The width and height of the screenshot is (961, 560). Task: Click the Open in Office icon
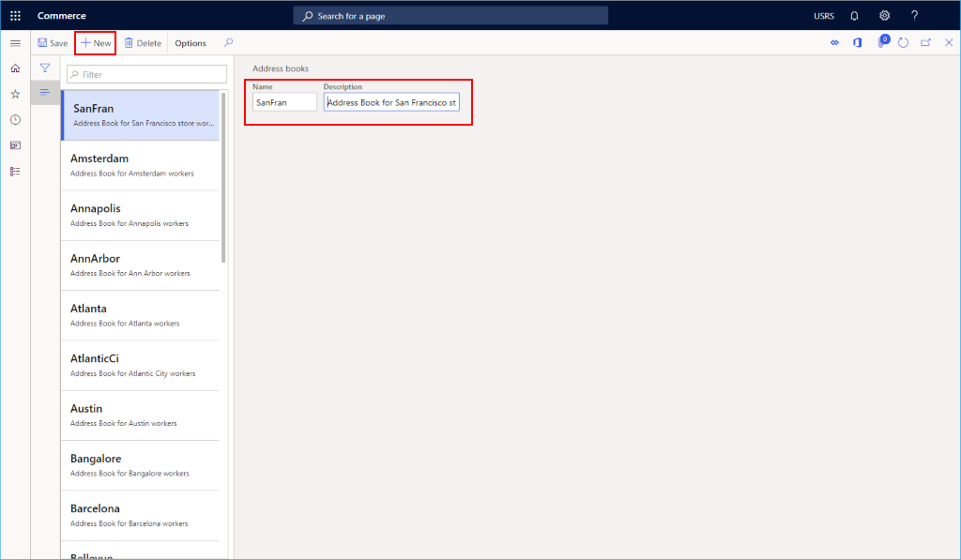pos(856,42)
